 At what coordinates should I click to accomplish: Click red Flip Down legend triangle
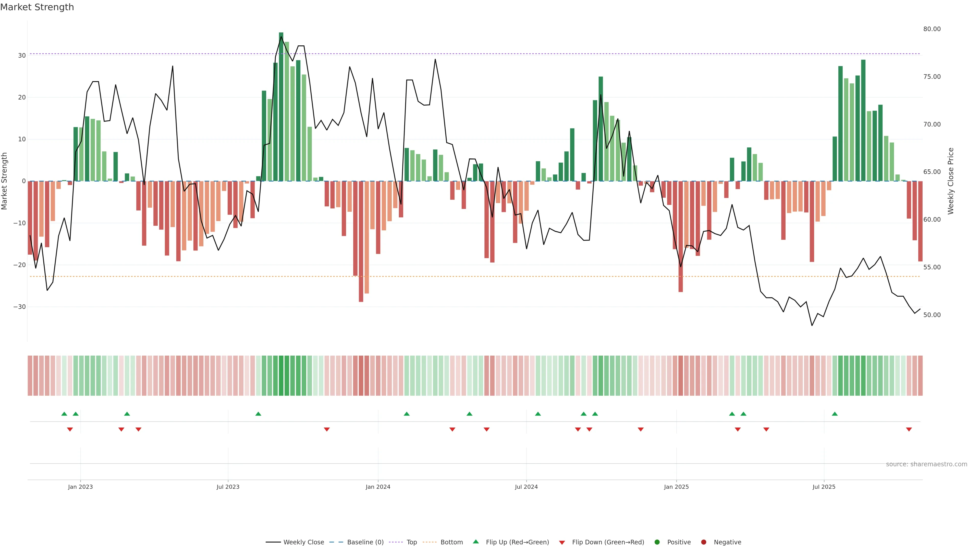(562, 543)
